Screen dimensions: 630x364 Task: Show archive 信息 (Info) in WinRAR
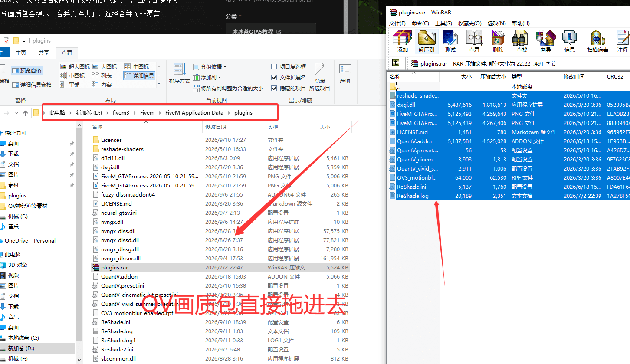click(x=570, y=42)
